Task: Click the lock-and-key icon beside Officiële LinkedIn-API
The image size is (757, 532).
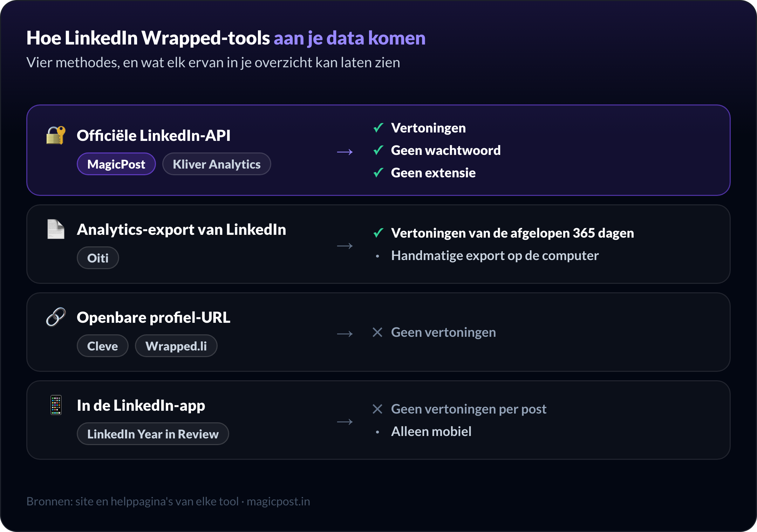Action: click(56, 135)
